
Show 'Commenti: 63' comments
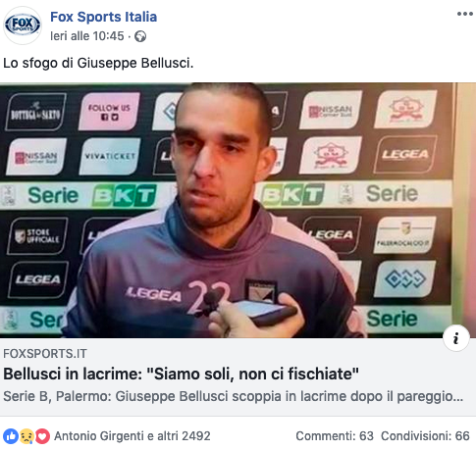pyautogui.click(x=335, y=436)
